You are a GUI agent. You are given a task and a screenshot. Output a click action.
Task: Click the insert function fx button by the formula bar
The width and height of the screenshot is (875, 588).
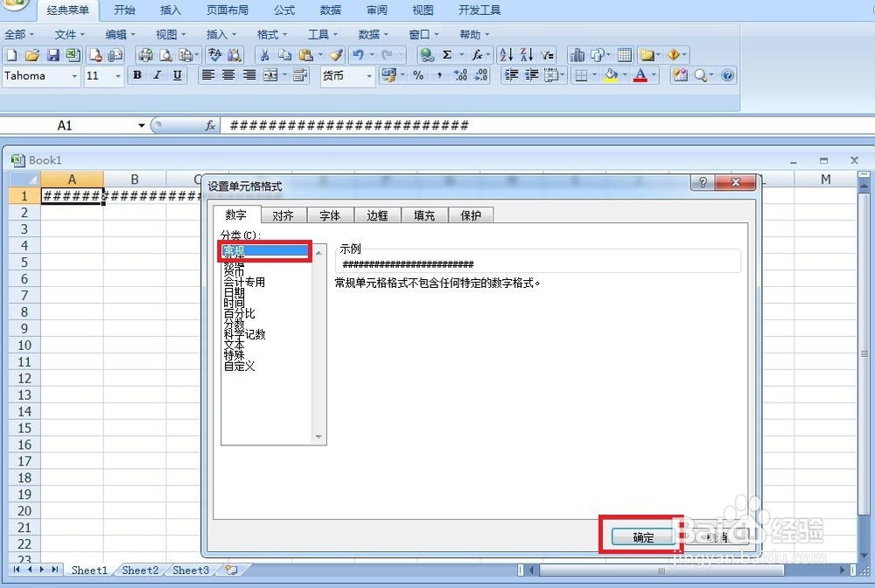(210, 125)
